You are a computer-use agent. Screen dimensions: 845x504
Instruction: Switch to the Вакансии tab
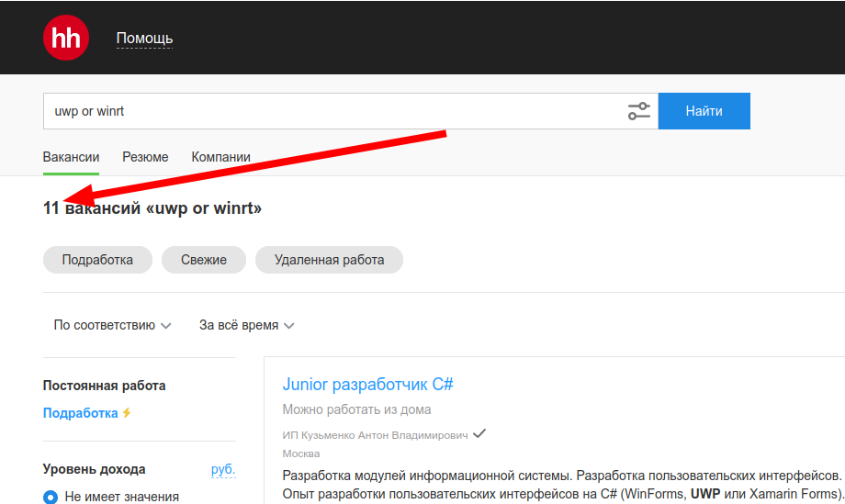click(x=71, y=157)
